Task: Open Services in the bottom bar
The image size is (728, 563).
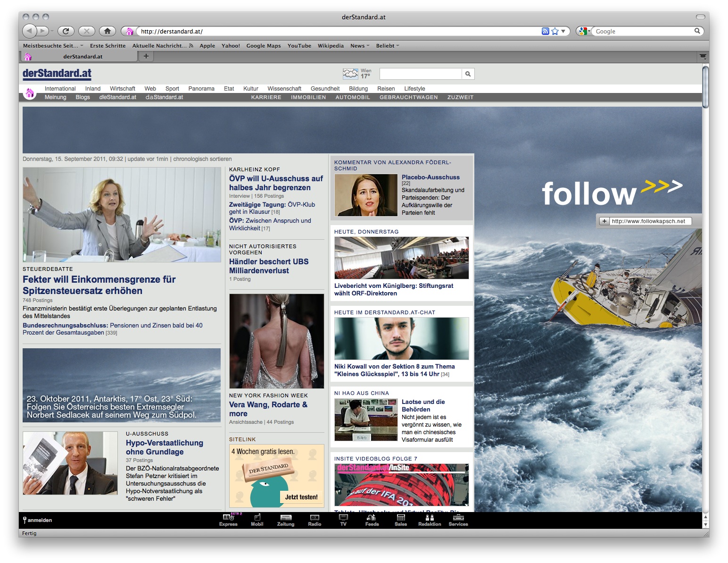Action: pos(458,520)
